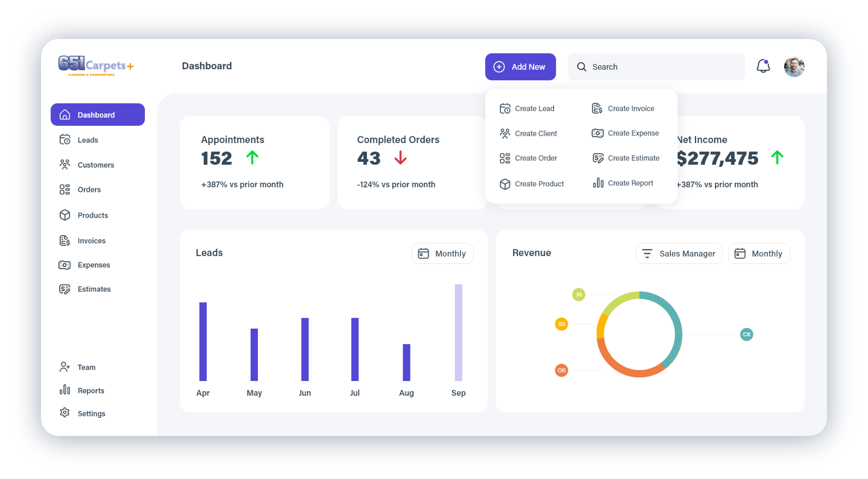The image size is (868, 479).
Task: Click the notification bell icon
Action: pyautogui.click(x=763, y=66)
